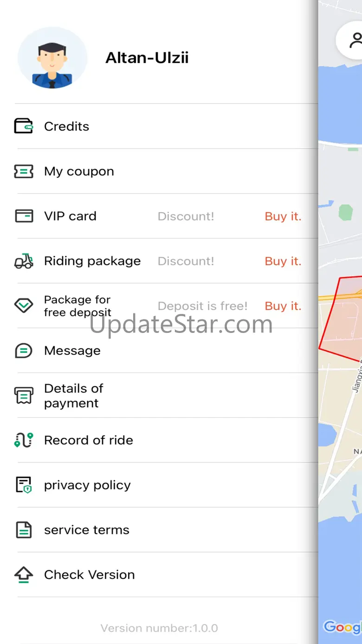
Task: Click Buy it for Riding package
Action: 283,261
